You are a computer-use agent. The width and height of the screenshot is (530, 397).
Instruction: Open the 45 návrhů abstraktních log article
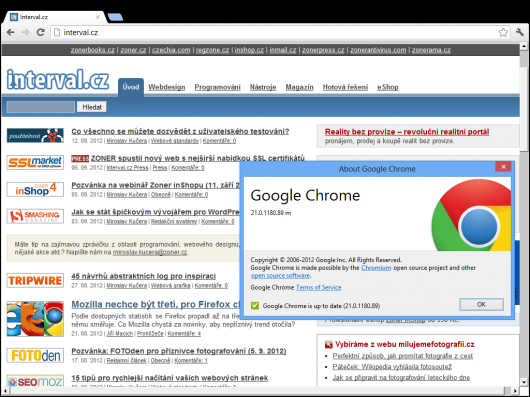(143, 276)
